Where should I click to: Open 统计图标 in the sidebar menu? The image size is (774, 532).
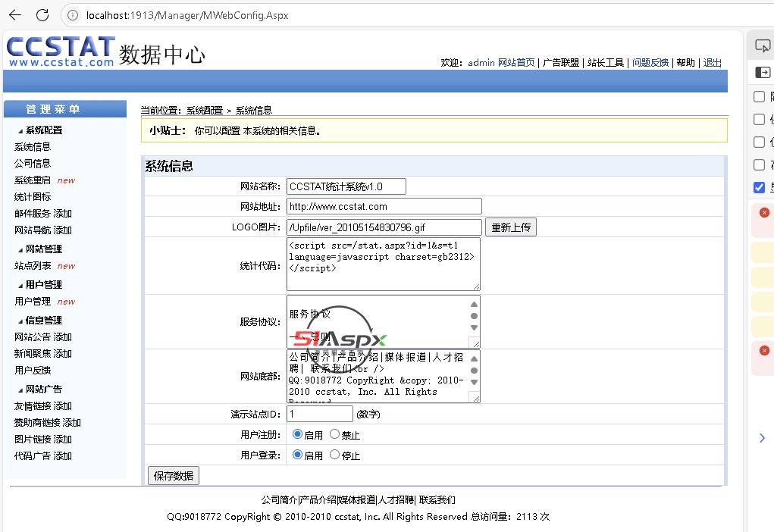point(33,197)
